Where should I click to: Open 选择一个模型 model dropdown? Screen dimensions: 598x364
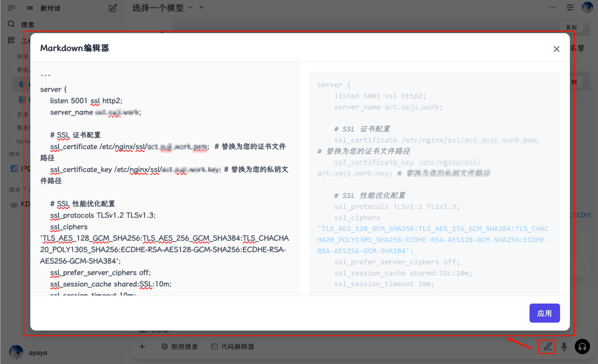[162, 8]
